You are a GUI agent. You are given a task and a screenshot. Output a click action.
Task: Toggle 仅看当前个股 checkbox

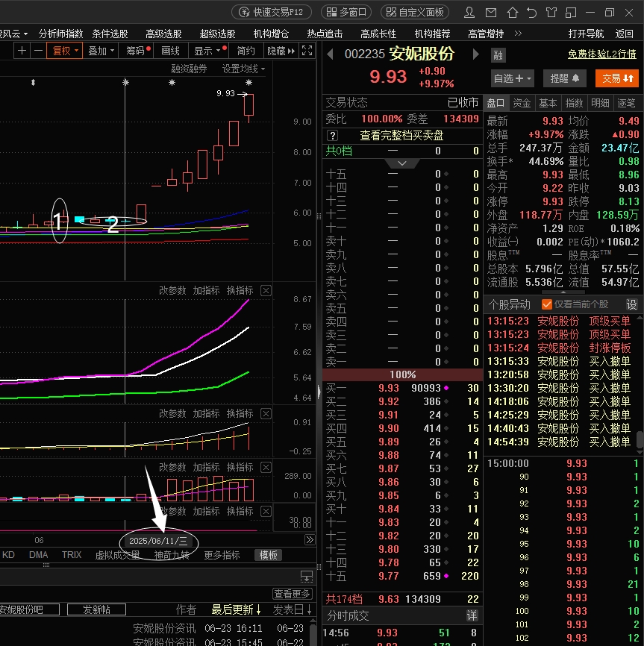pyautogui.click(x=547, y=304)
